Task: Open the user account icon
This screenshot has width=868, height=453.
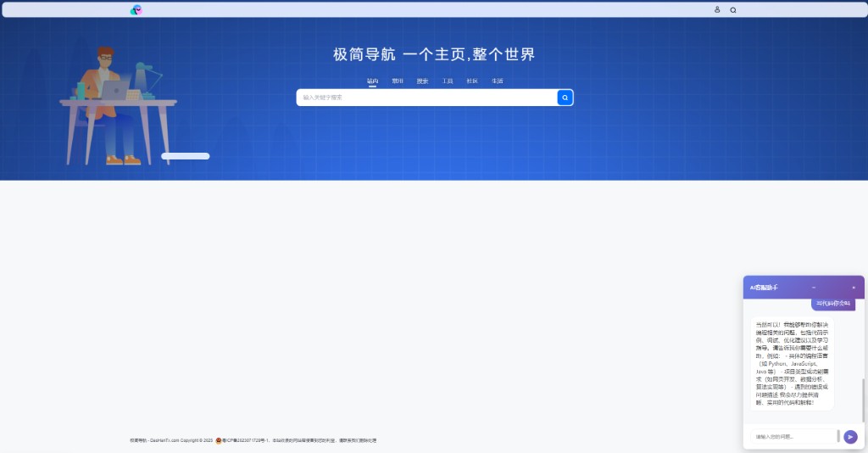Action: tap(717, 9)
